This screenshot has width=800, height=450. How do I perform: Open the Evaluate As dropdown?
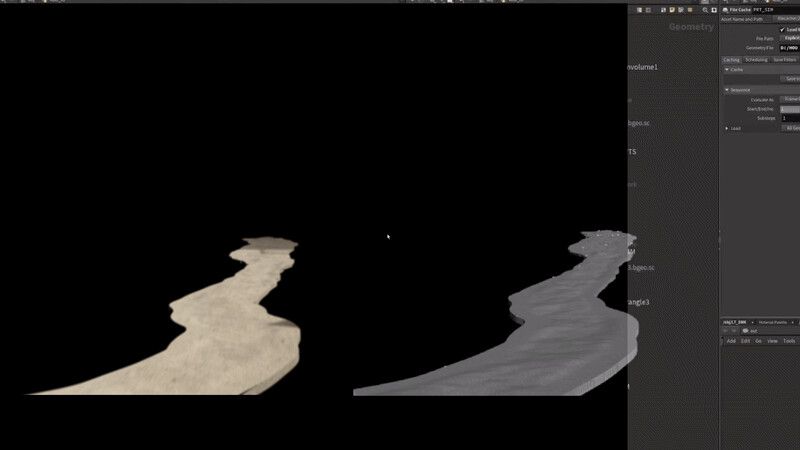tap(790, 99)
